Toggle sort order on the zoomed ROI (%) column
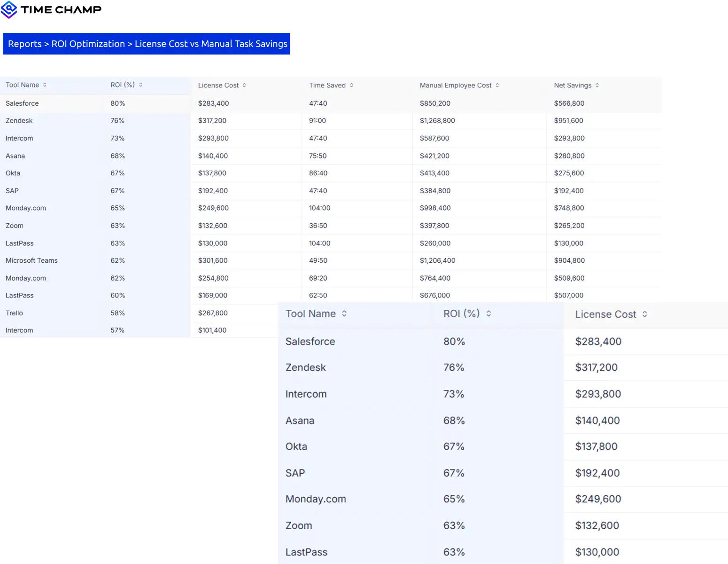728x564 pixels. pyautogui.click(x=488, y=313)
